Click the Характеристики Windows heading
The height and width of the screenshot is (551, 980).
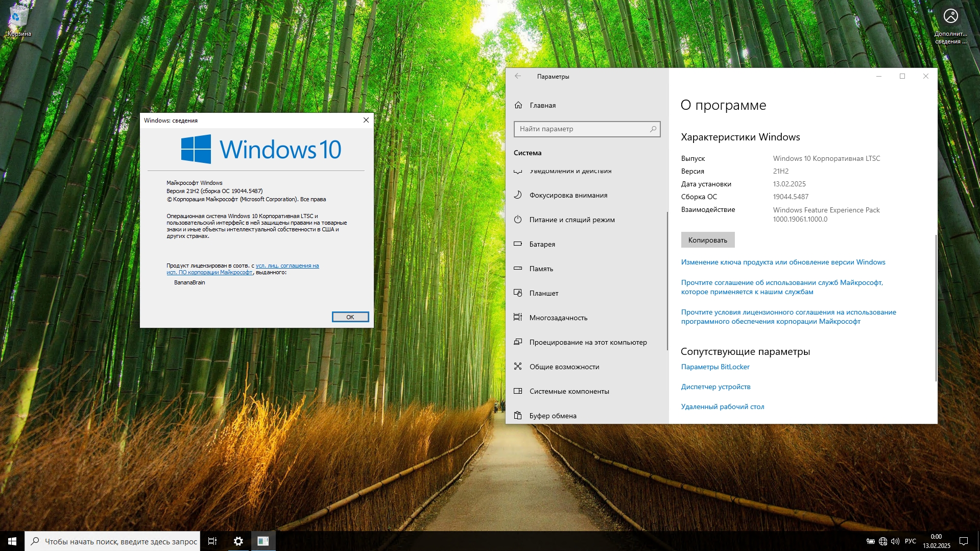[x=740, y=137]
